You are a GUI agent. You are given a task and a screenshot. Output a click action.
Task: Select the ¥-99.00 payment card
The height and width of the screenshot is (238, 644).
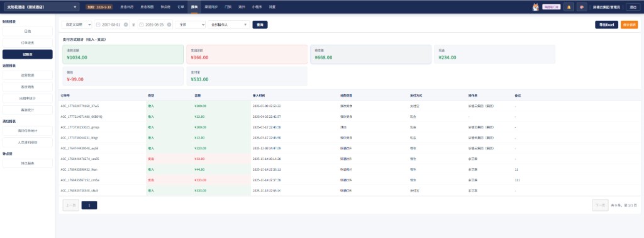click(123, 76)
